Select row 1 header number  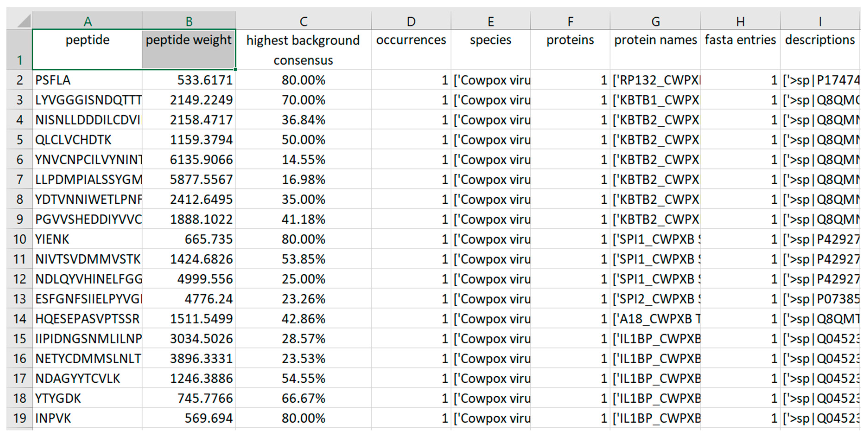pos(19,50)
